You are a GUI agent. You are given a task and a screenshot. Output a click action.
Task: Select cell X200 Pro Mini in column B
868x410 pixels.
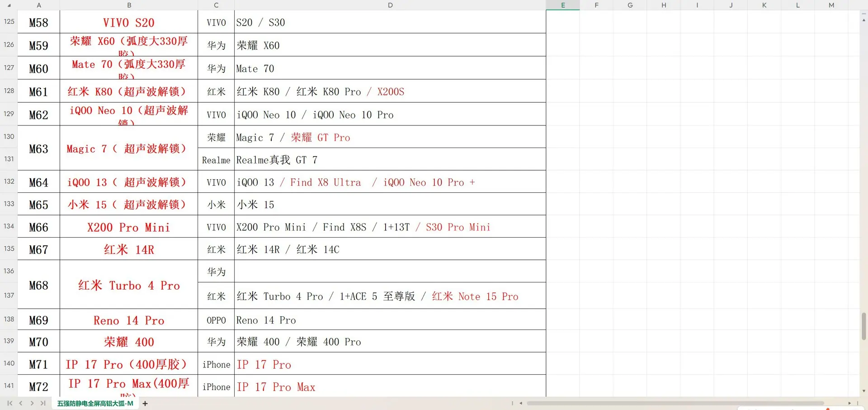[x=129, y=226]
